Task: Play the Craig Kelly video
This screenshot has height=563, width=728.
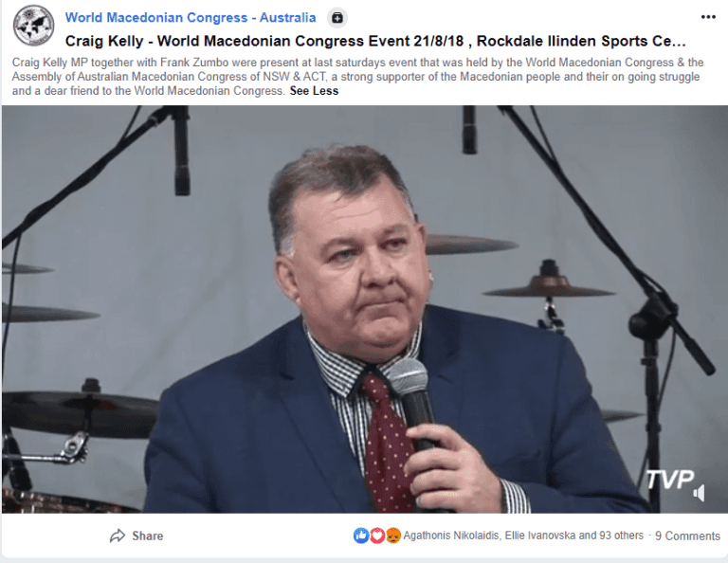Action: click(x=364, y=309)
